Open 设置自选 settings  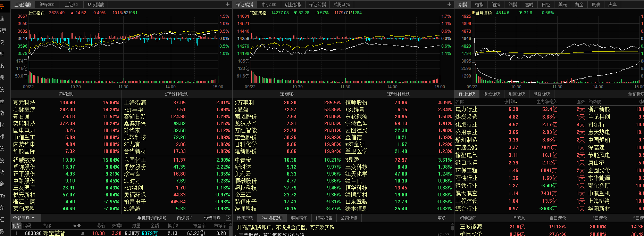(x=212, y=218)
